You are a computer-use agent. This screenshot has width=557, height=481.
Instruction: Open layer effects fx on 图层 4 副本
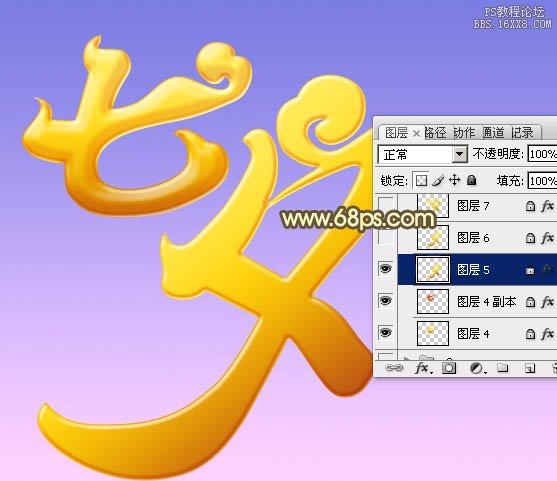coord(547,302)
